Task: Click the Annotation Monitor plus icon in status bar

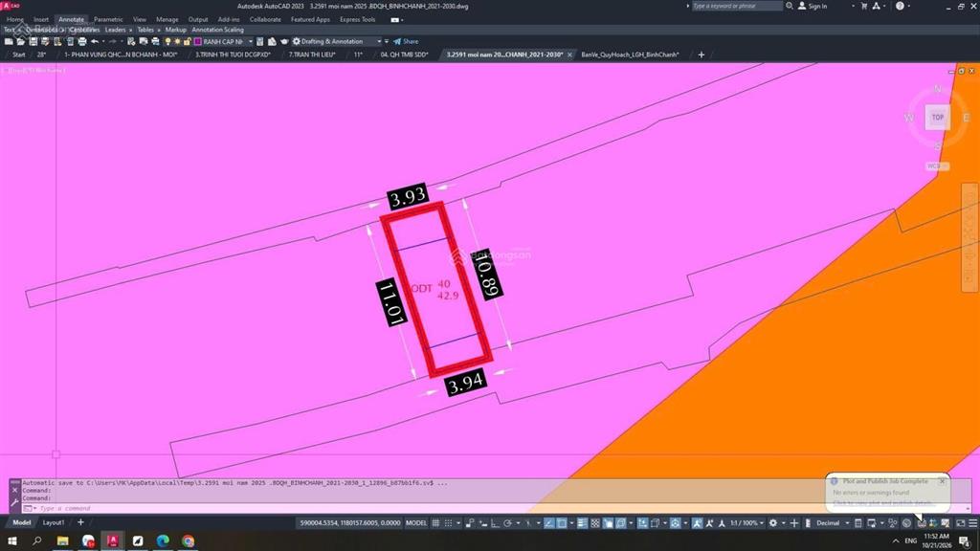Action: click(x=794, y=523)
